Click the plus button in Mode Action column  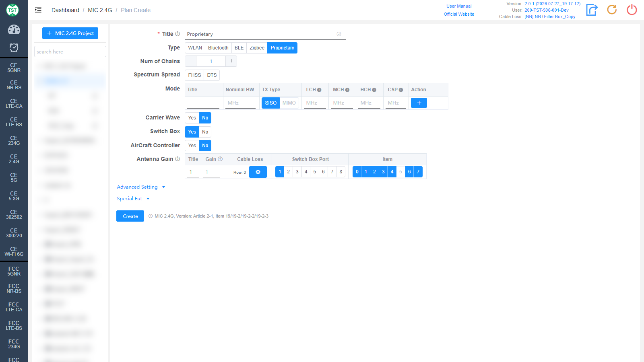click(419, 103)
